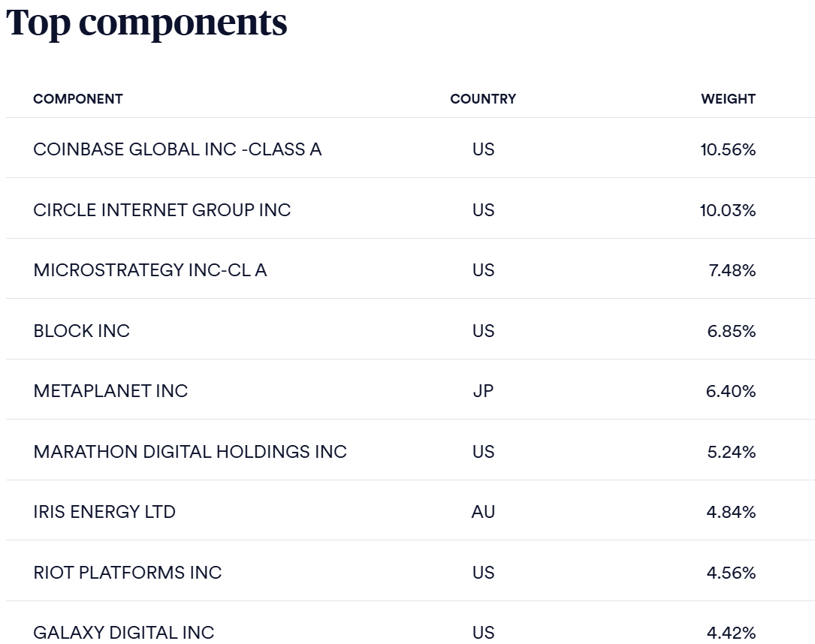Click the COUNTRY column header
Image resolution: width=815 pixels, height=644 pixels.
[483, 99]
